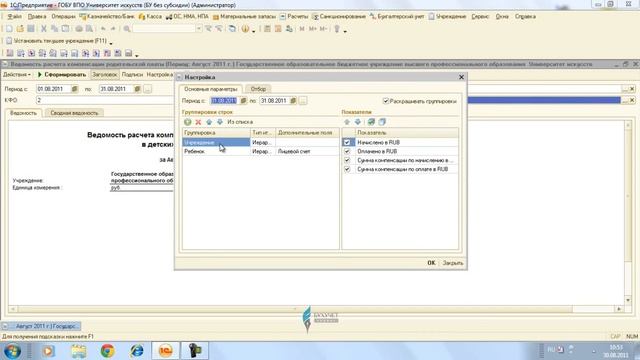Switch to the Отбор tab
The image size is (640, 360).
point(258,89)
